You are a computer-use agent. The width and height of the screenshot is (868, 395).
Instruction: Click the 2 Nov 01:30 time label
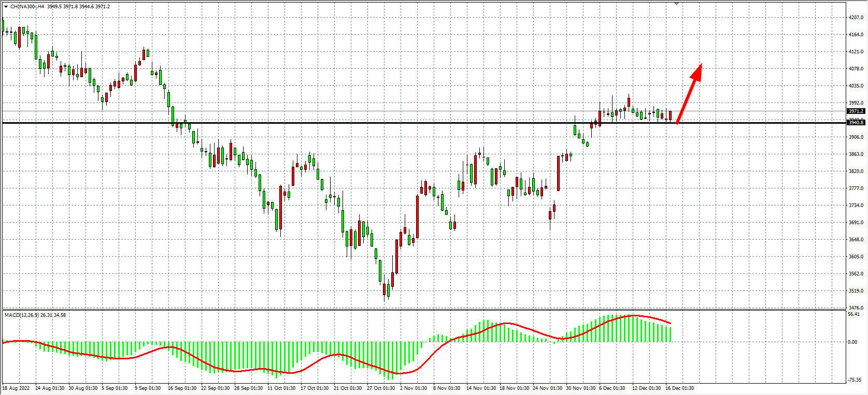[x=414, y=388]
